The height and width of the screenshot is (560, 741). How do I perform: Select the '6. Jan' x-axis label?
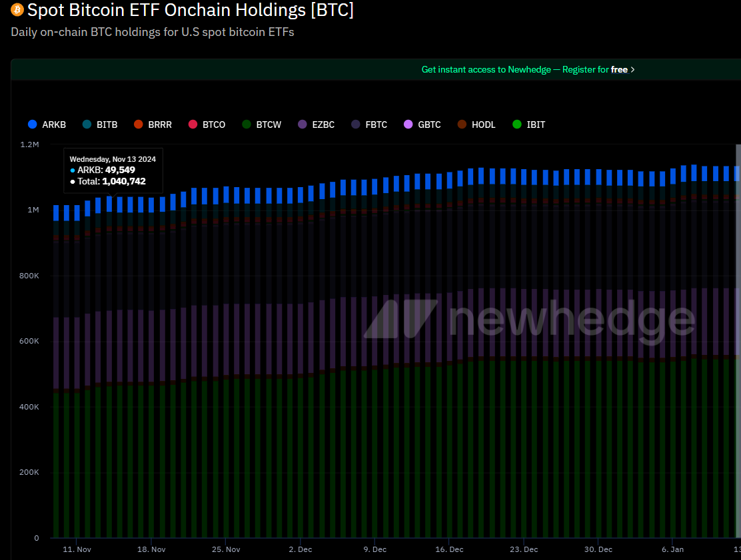click(x=672, y=549)
